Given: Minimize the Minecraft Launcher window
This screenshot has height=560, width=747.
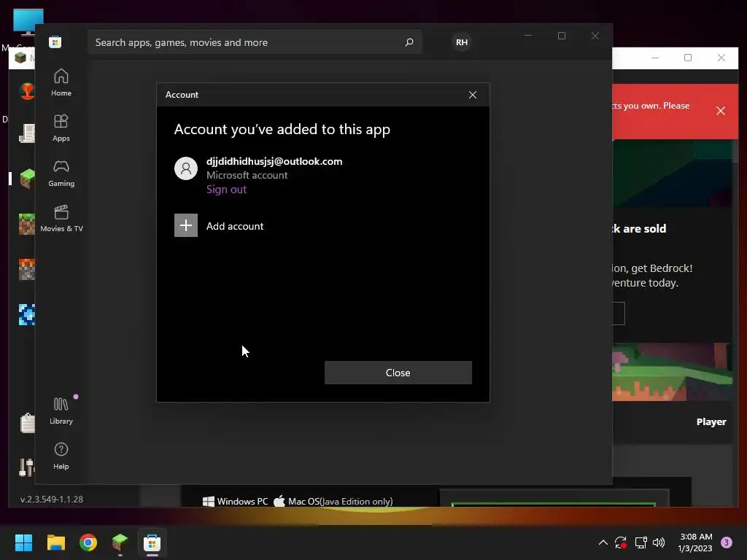Looking at the screenshot, I should tap(655, 58).
